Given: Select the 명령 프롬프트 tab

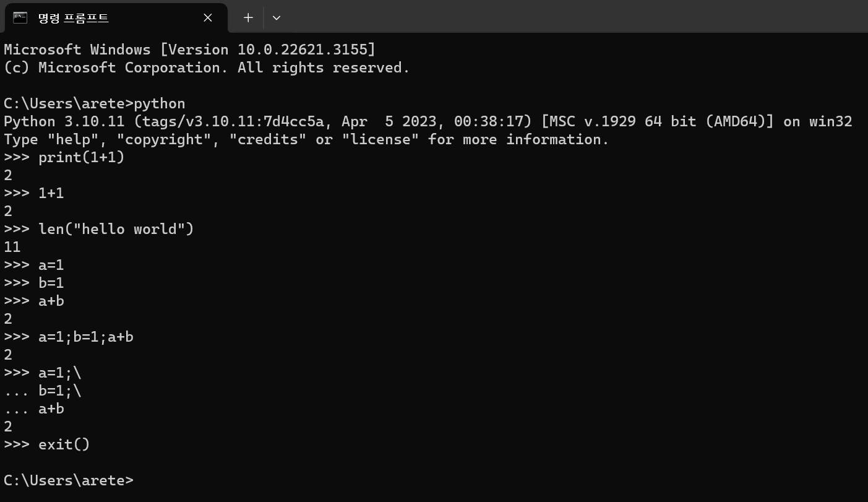Looking at the screenshot, I should click(116, 18).
